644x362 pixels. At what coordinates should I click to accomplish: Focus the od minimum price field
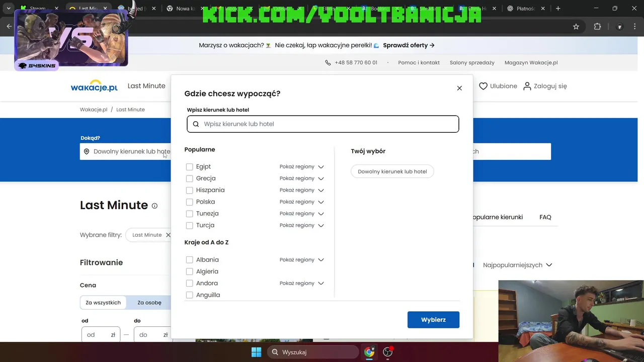[x=101, y=334]
